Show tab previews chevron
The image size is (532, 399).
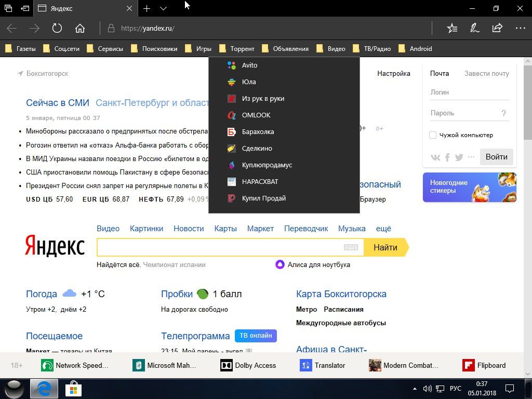[163, 8]
